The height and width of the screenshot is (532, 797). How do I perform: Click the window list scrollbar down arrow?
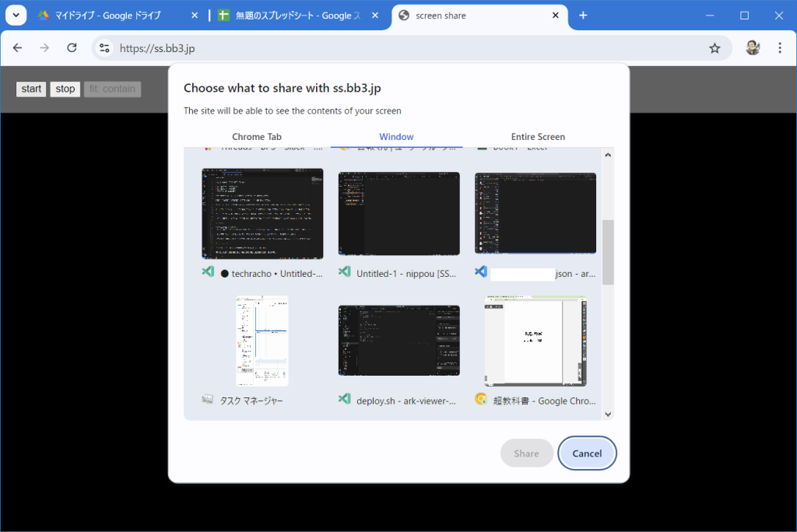[608, 415]
